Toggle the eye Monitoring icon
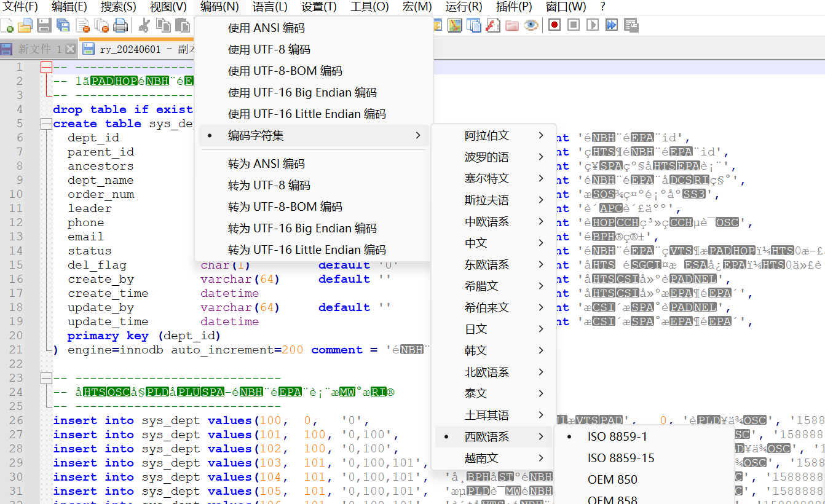The image size is (825, 504). pyautogui.click(x=531, y=25)
